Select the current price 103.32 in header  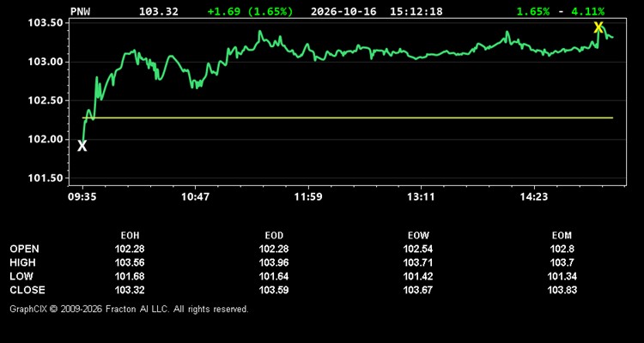click(x=159, y=11)
